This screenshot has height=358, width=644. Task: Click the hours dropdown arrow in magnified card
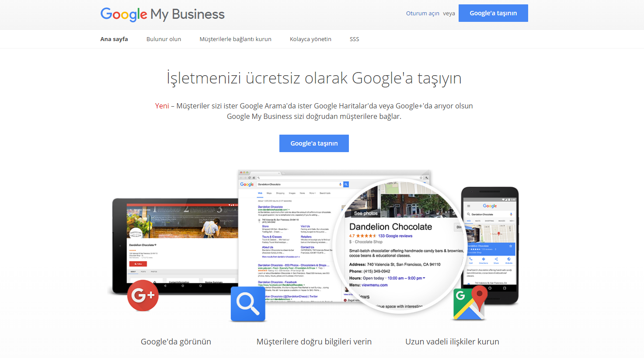(424, 278)
